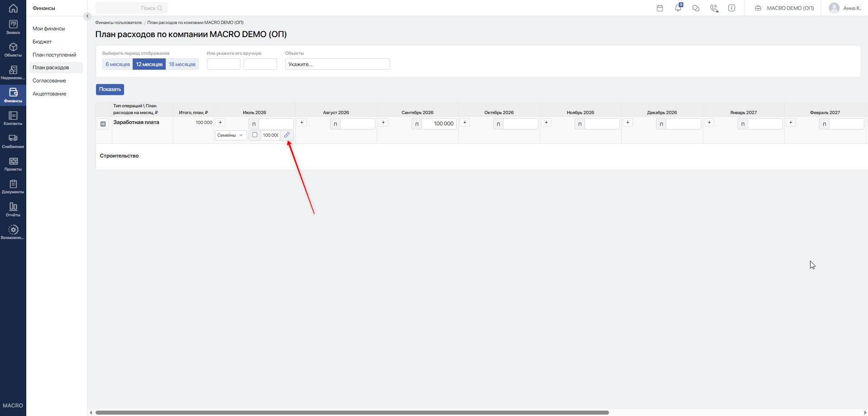The width and height of the screenshot is (868, 416).
Task: Open the Семейны dropdown
Action: click(231, 135)
